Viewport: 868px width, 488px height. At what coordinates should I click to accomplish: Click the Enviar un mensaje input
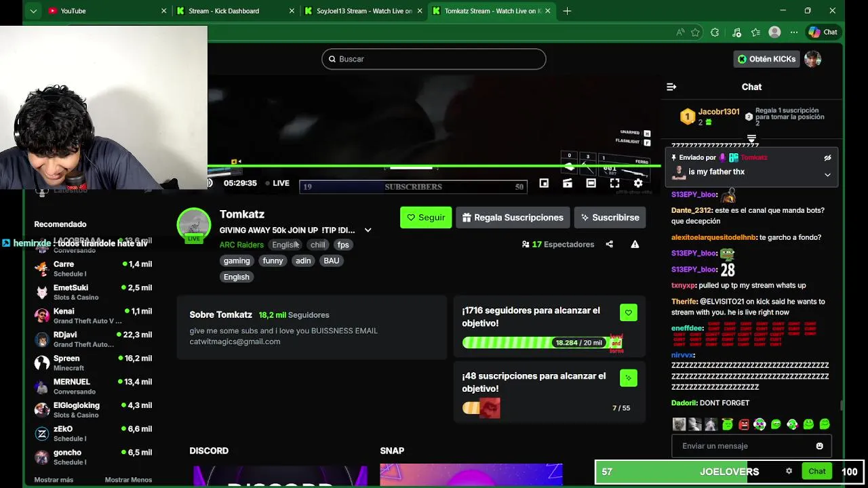coord(751,446)
